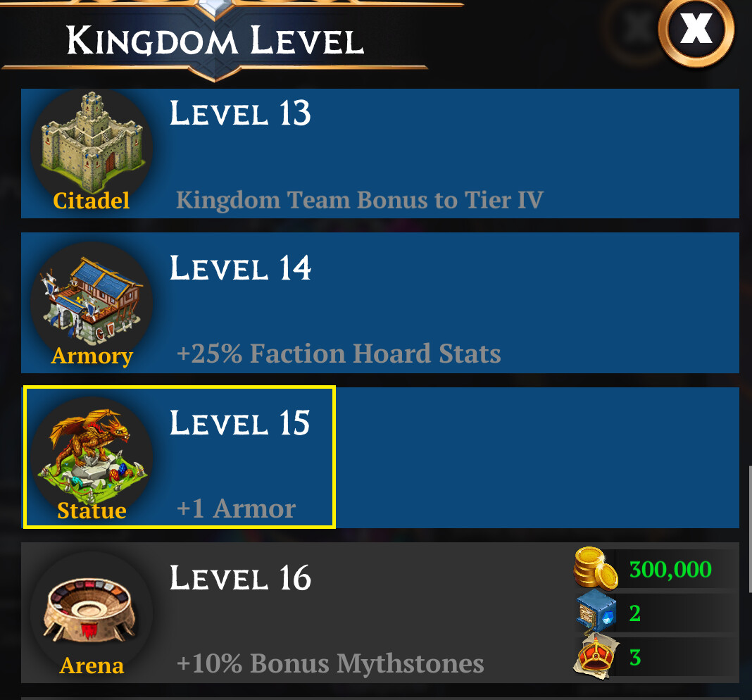The width and height of the screenshot is (752, 700).
Task: Click the 300,000 gold cost value
Action: [x=670, y=570]
